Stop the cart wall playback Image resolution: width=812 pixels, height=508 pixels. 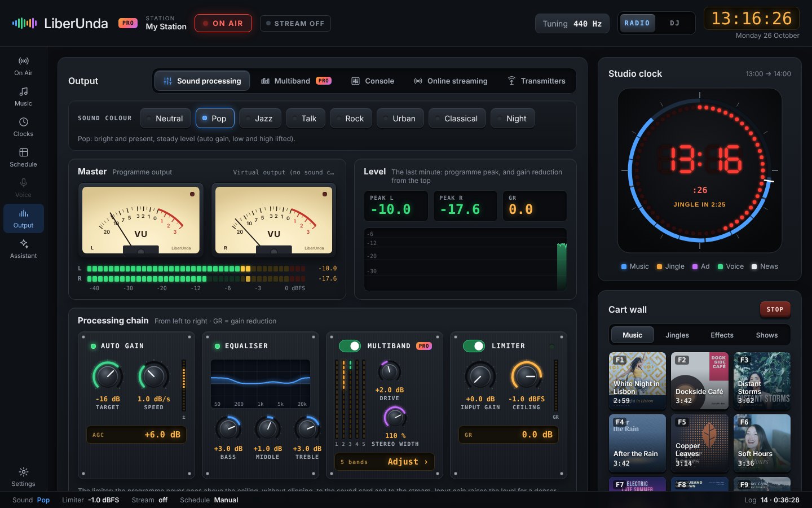(x=775, y=309)
